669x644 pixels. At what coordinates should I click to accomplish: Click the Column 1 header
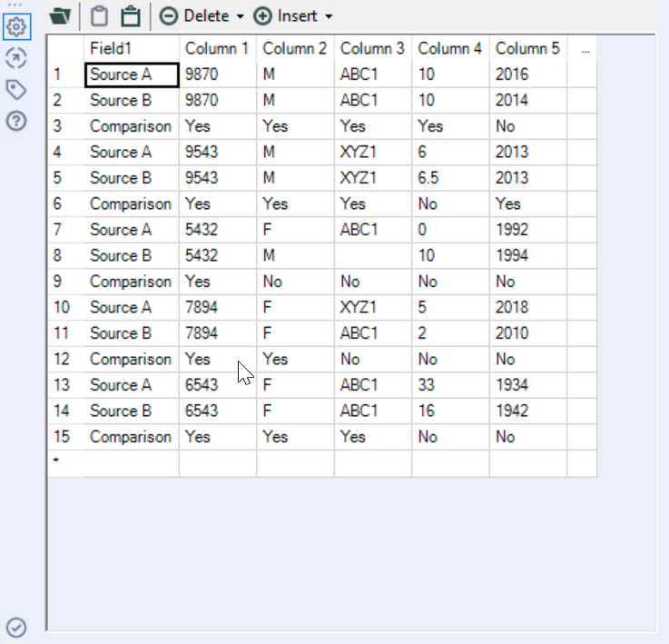pos(218,48)
